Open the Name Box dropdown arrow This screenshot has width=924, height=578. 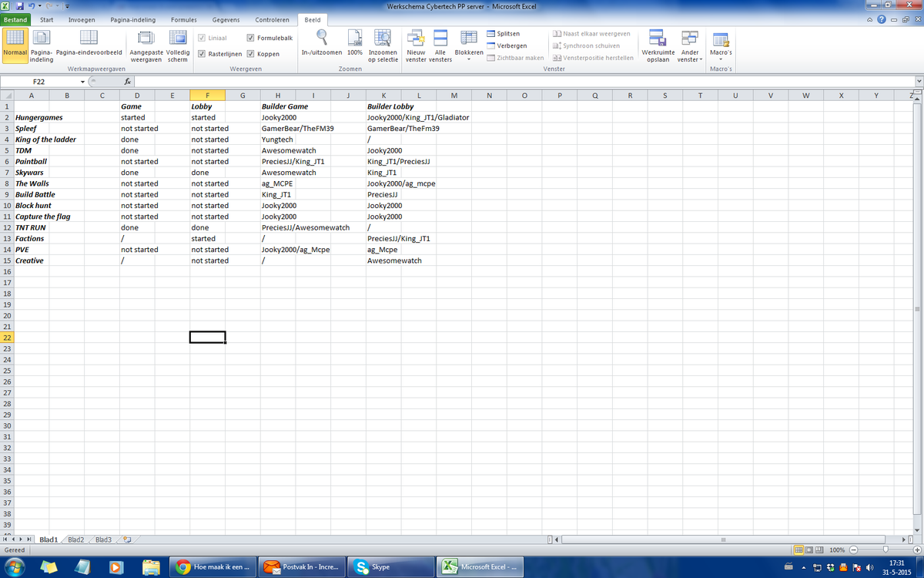point(82,81)
